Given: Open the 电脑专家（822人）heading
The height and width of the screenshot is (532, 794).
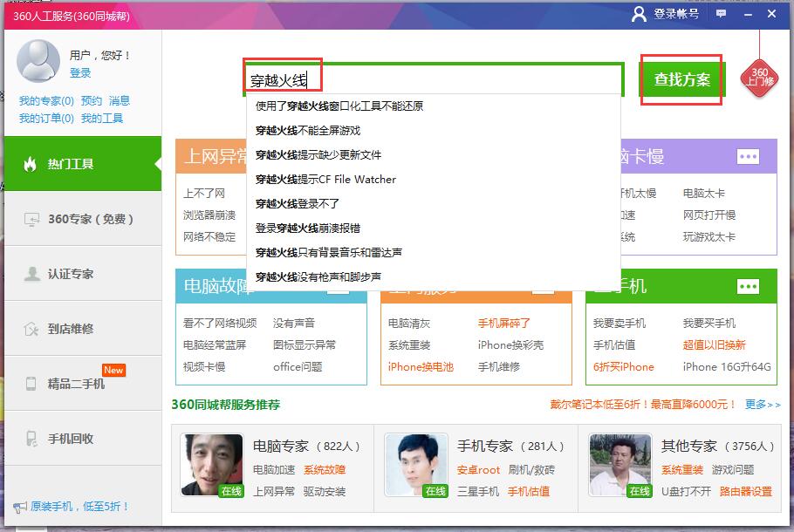Looking at the screenshot, I should 306,446.
